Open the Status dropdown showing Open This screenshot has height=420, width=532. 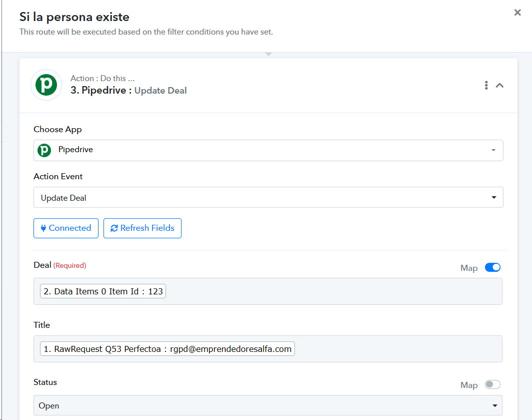[267, 405]
